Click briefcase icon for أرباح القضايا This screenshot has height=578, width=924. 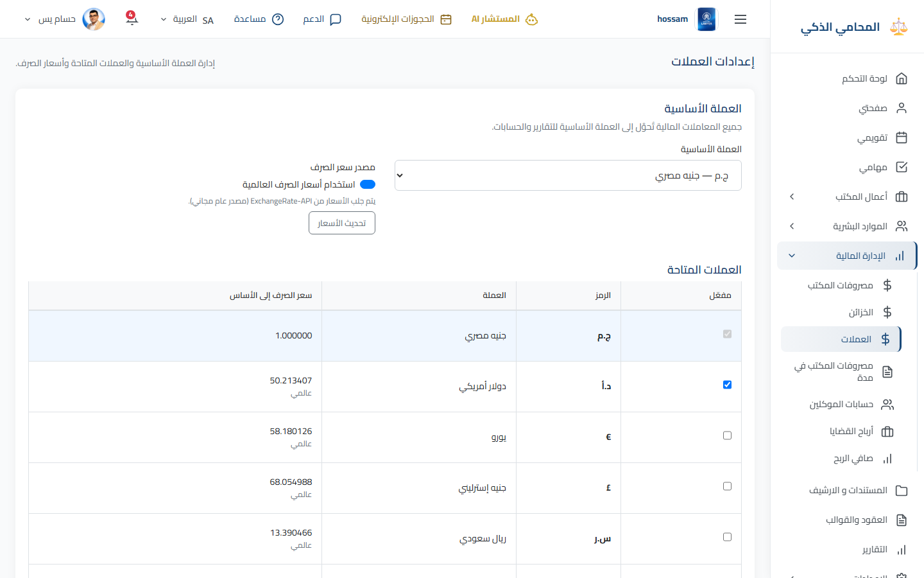[887, 432]
